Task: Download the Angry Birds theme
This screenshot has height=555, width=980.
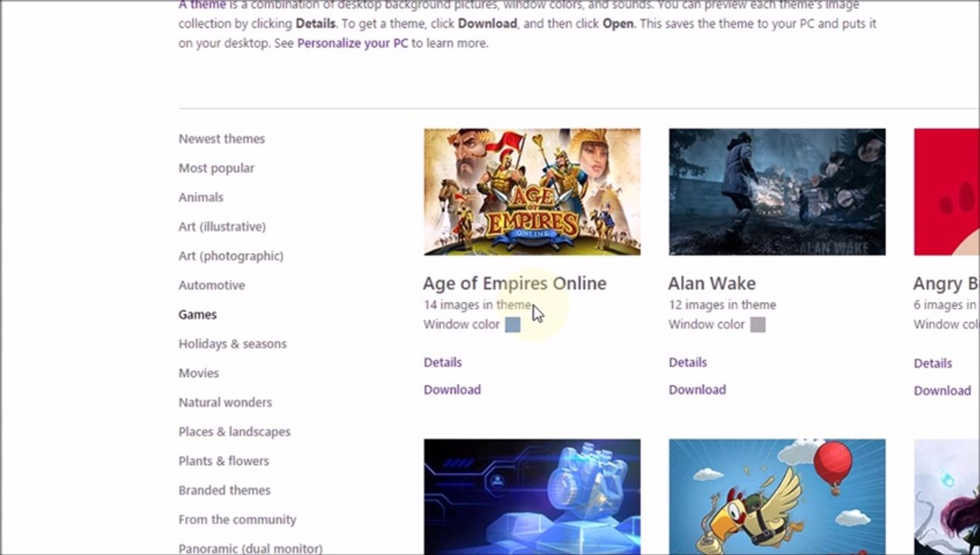Action: (x=942, y=391)
